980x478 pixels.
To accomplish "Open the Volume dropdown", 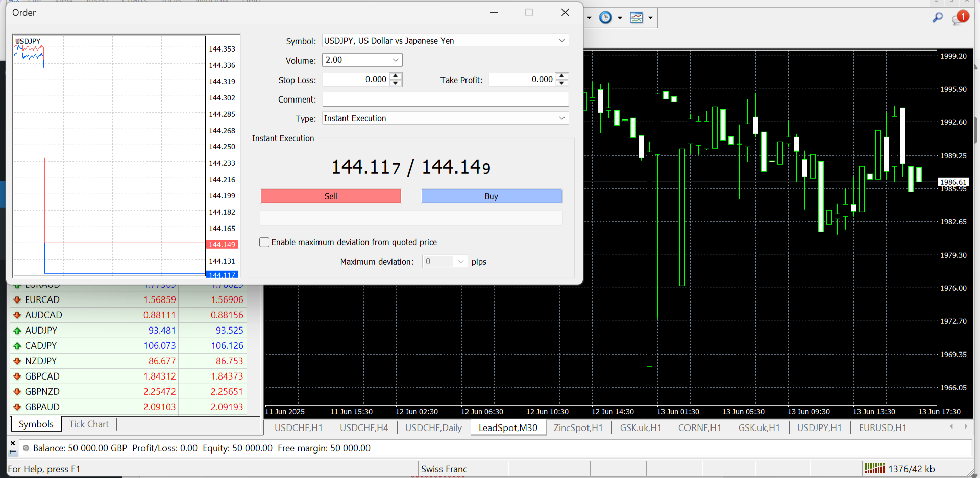I will click(396, 60).
